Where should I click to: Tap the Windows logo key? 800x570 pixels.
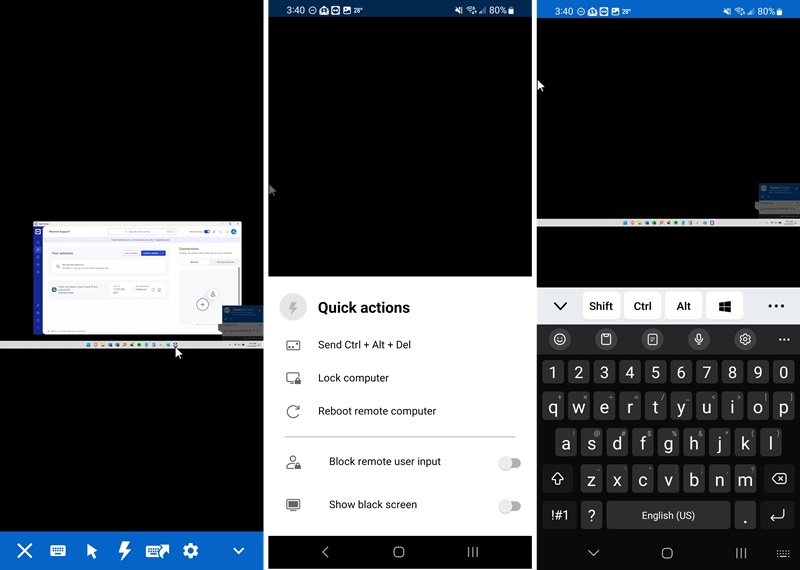tap(724, 306)
